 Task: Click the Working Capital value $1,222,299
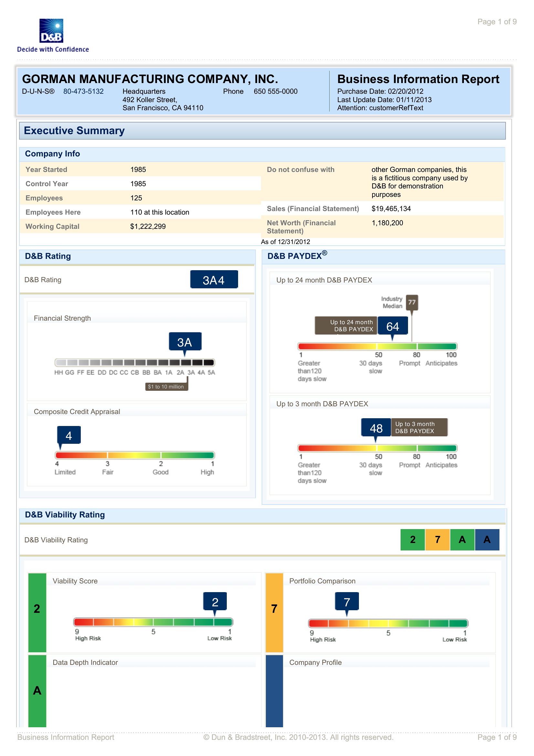point(148,227)
